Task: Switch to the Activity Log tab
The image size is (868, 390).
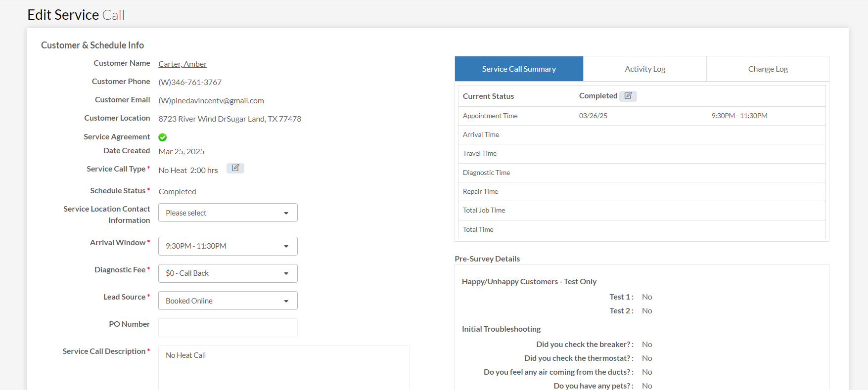Action: (644, 69)
